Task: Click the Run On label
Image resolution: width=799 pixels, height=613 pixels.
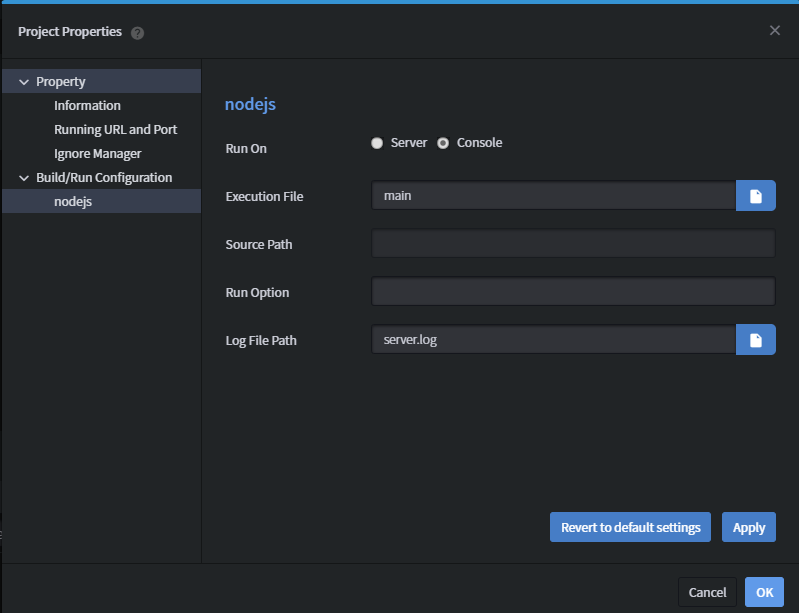Action: [x=246, y=148]
